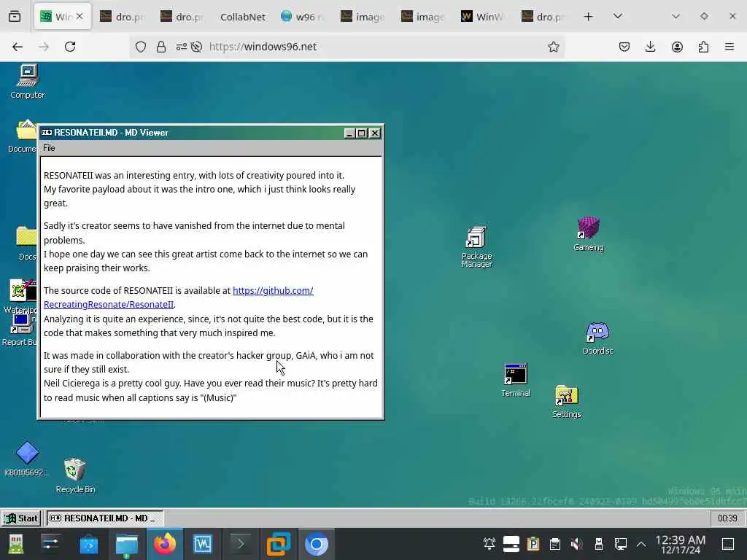The image size is (747, 560).
Task: Open the extensions puzzle icon
Action: tap(703, 47)
